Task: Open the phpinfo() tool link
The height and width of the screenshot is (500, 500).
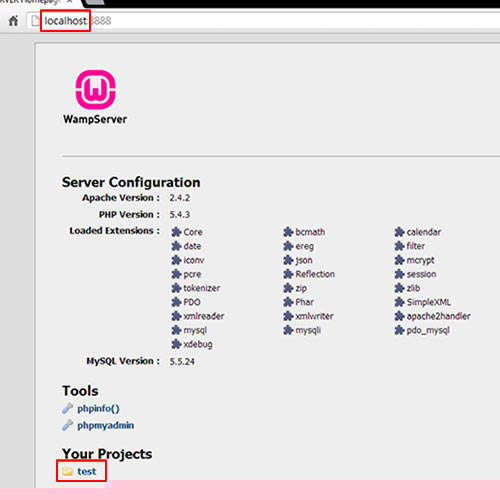Action: [98, 408]
